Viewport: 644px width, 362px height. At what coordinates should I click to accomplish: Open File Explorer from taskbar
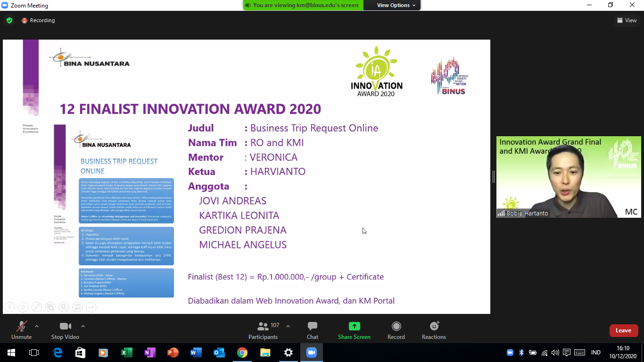pyautogui.click(x=265, y=353)
